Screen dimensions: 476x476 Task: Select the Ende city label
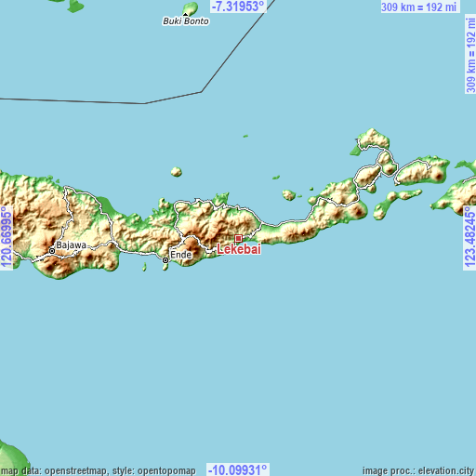[181, 255]
